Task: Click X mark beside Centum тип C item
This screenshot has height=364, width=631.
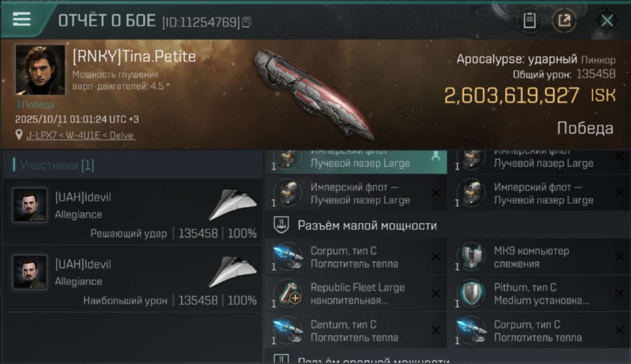Action: [436, 330]
